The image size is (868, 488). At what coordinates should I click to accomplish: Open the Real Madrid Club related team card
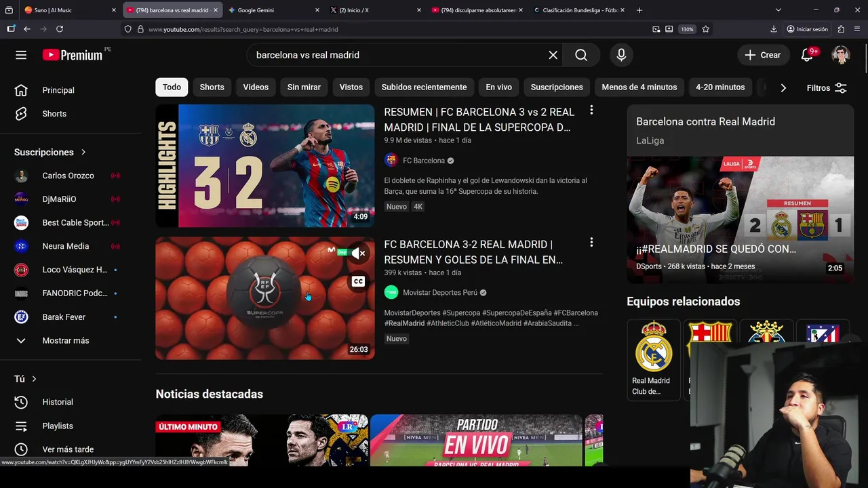[x=654, y=360]
